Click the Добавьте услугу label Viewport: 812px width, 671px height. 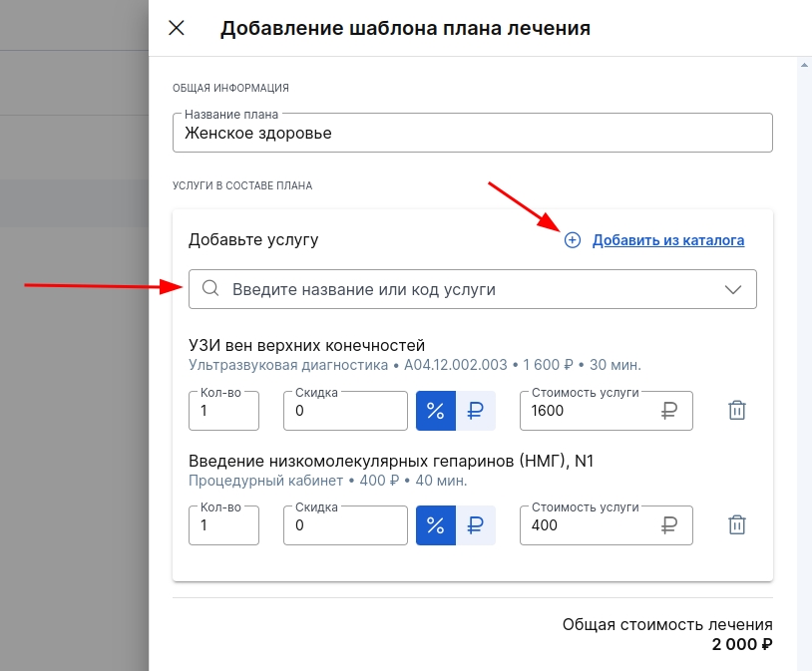pos(253,239)
